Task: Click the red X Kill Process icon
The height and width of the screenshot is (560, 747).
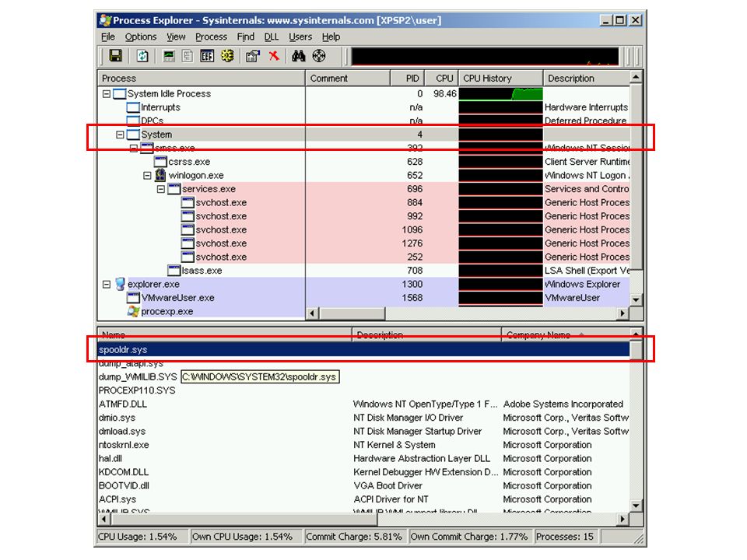Action: (x=273, y=56)
